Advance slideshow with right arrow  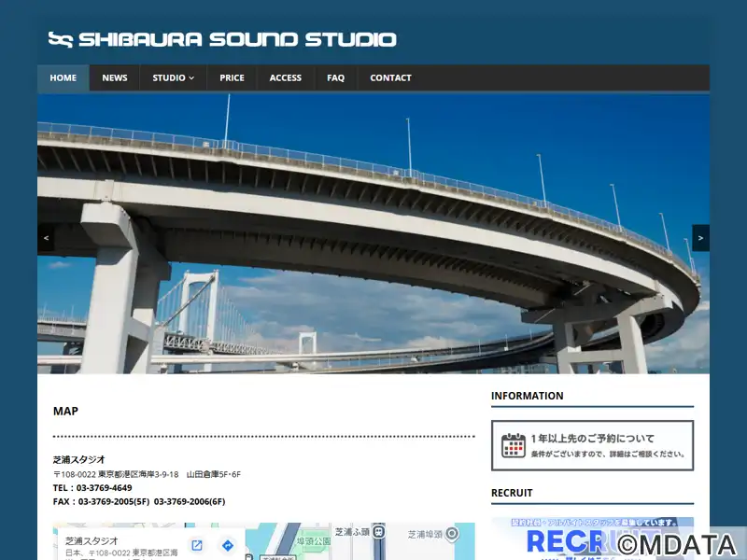(x=700, y=238)
